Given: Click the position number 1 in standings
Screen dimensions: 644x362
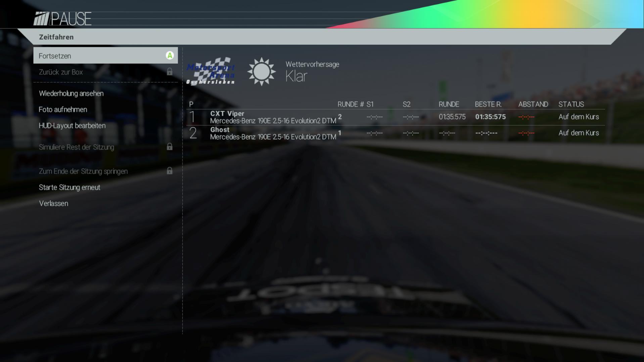Looking at the screenshot, I should [192, 117].
